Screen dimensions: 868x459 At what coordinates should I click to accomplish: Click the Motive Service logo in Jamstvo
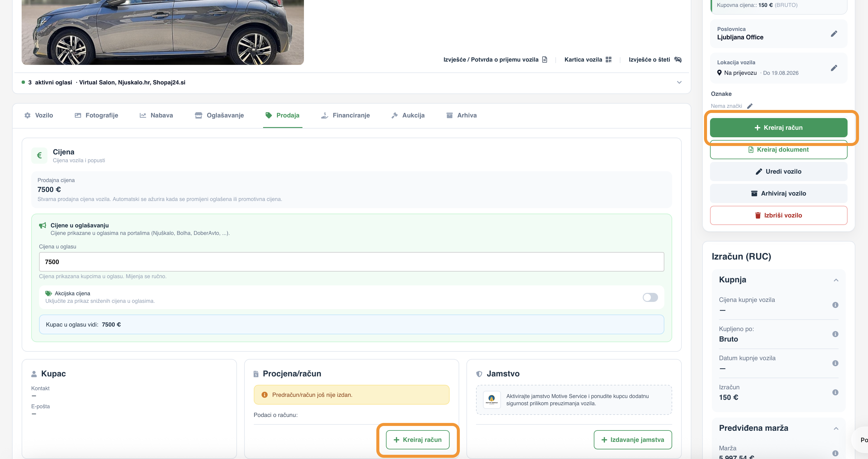point(492,400)
